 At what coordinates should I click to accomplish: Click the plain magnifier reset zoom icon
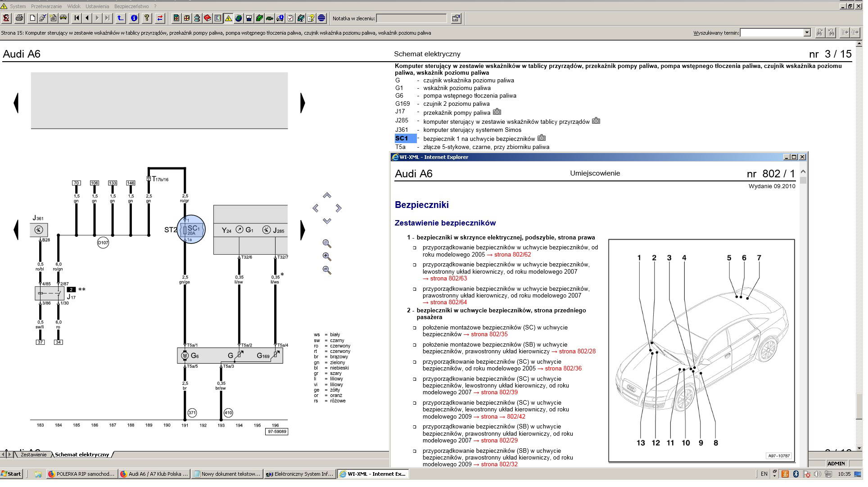click(x=327, y=244)
